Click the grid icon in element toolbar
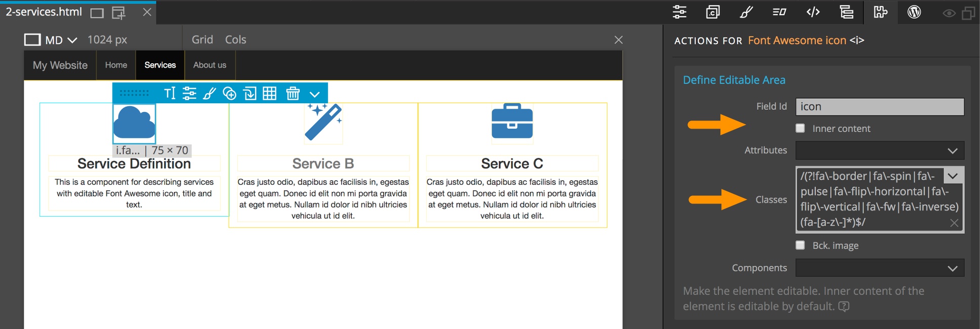 pyautogui.click(x=270, y=93)
